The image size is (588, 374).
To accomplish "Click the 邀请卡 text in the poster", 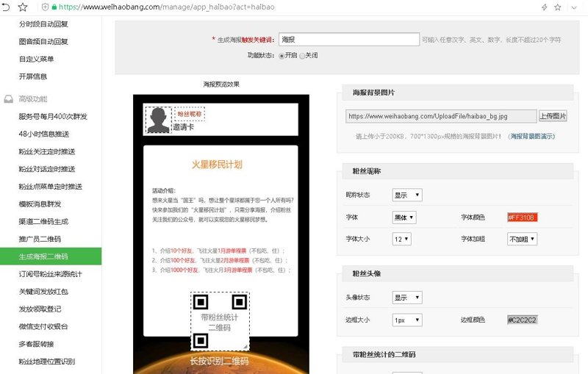I will 183,127.
